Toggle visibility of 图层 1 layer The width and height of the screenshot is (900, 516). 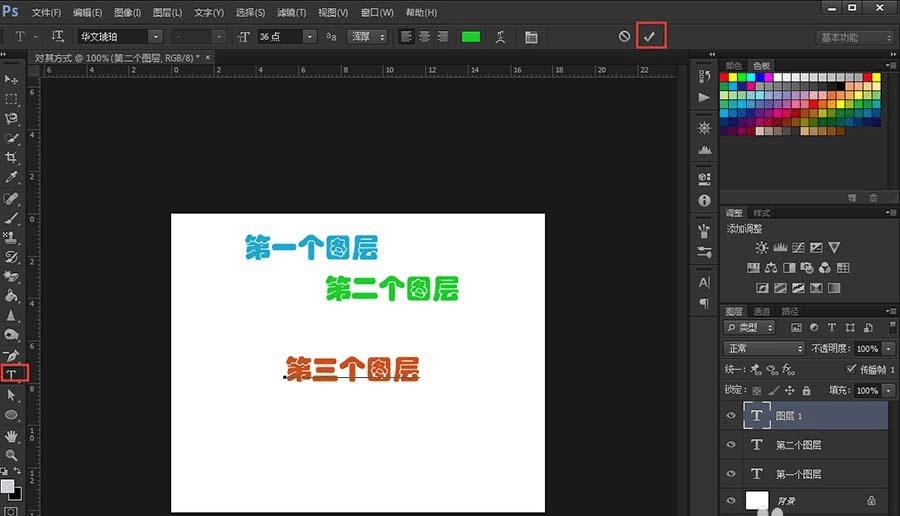731,416
